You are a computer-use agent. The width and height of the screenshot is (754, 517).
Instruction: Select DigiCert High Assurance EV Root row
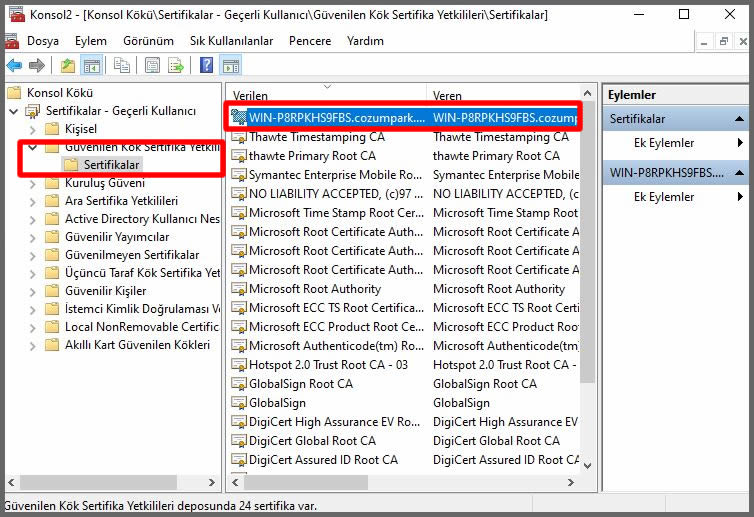click(x=404, y=422)
